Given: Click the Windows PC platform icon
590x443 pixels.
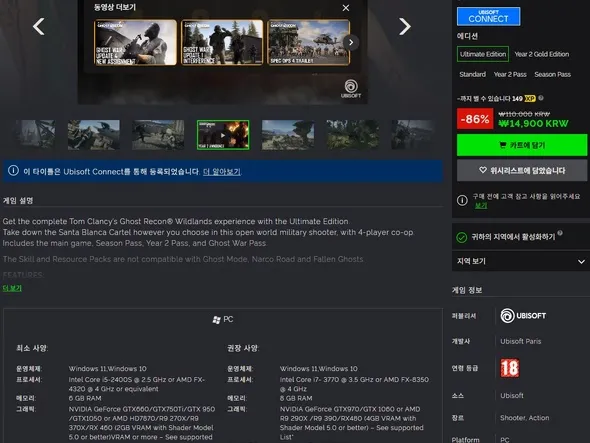Looking at the screenshot, I should [216, 320].
